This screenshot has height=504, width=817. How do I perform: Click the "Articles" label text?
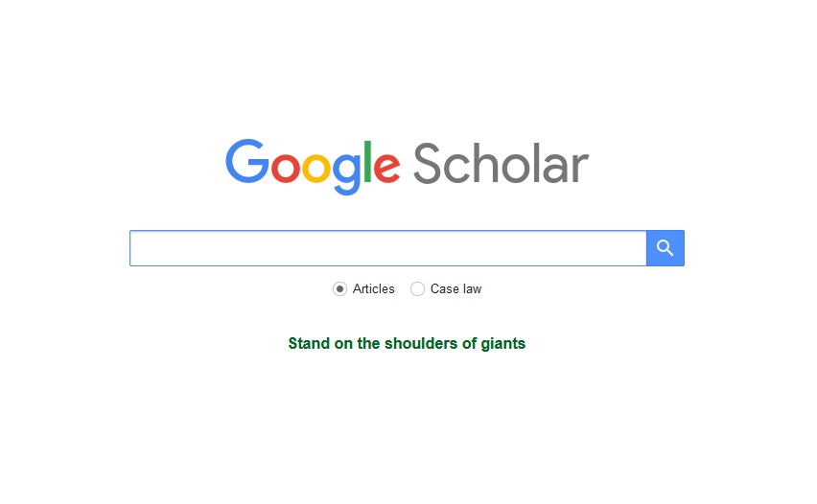[x=374, y=289]
